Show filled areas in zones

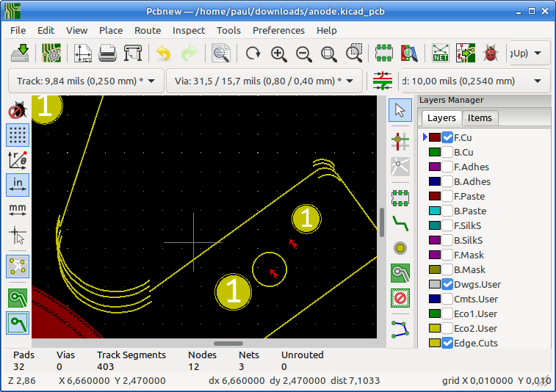tap(18, 298)
